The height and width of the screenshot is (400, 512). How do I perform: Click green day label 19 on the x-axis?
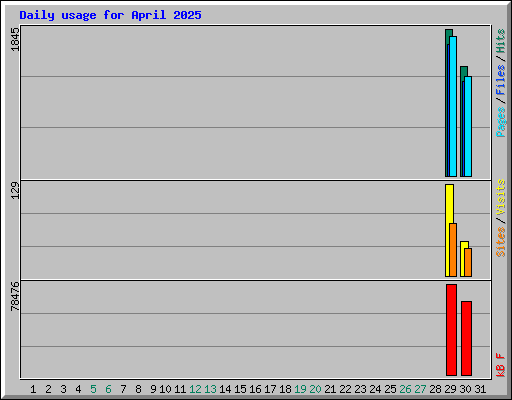pyautogui.click(x=300, y=389)
